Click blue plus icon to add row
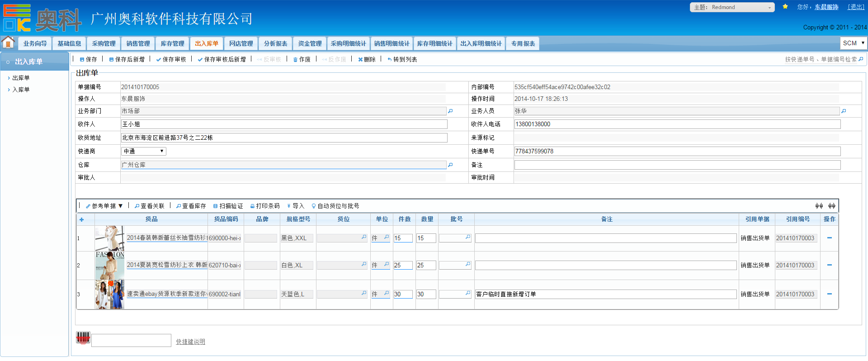868x361 pixels. [x=82, y=219]
